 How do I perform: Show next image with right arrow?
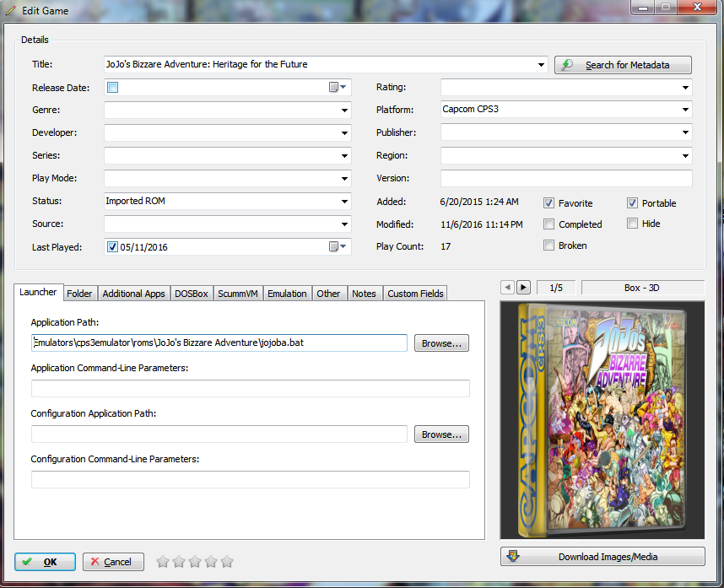(x=523, y=288)
